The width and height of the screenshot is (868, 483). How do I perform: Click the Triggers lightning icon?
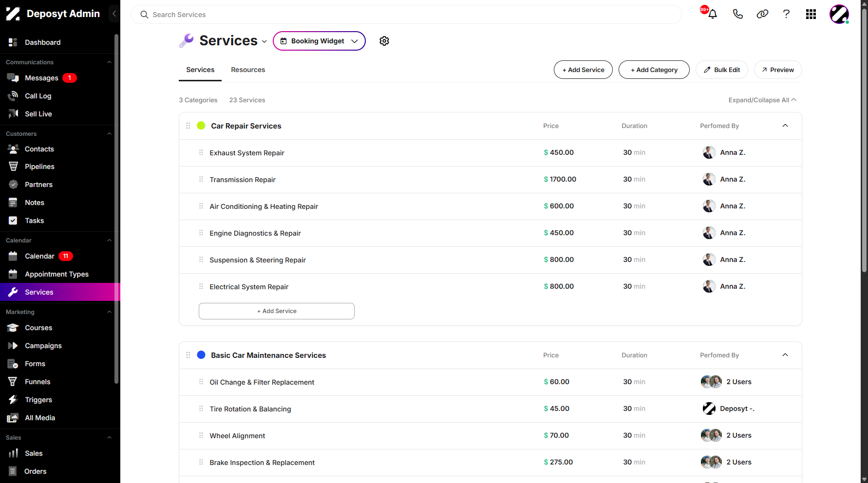pyautogui.click(x=13, y=400)
